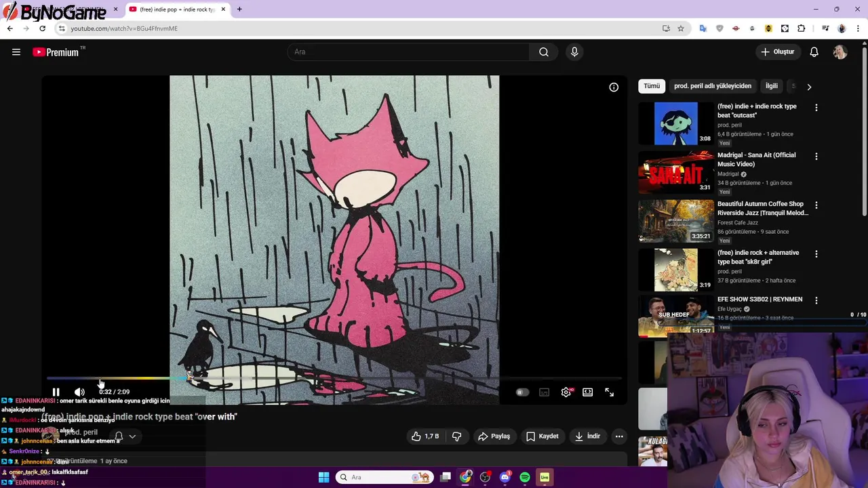Open "EFE SHOW S3B02 | REYNMEN" title
This screenshot has height=488, width=868.
(x=759, y=300)
